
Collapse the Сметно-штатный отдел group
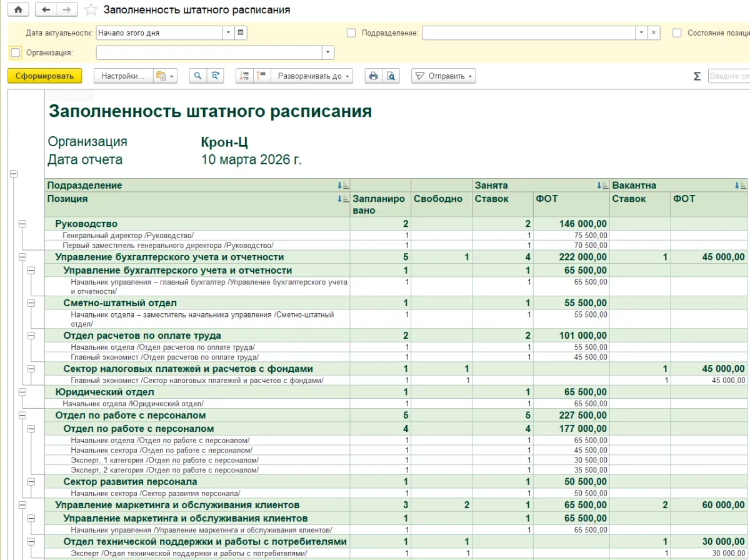31,302
